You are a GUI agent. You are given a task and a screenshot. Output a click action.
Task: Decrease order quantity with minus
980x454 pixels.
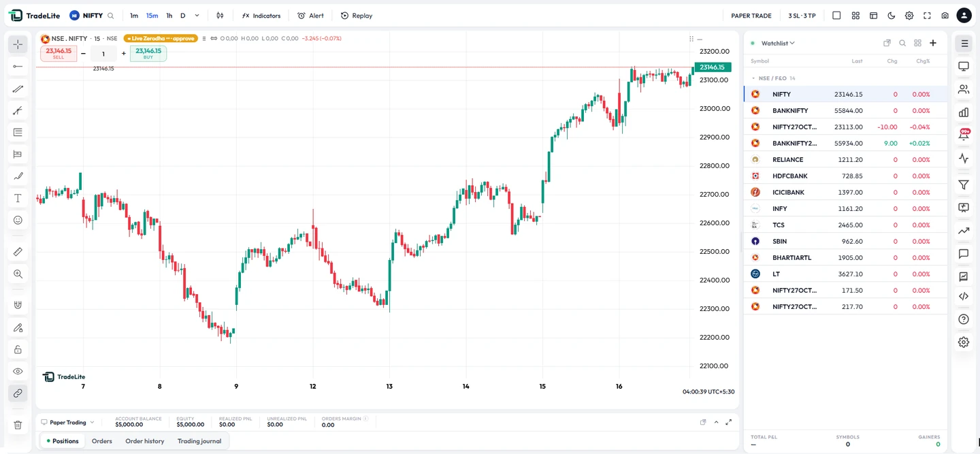[83, 54]
